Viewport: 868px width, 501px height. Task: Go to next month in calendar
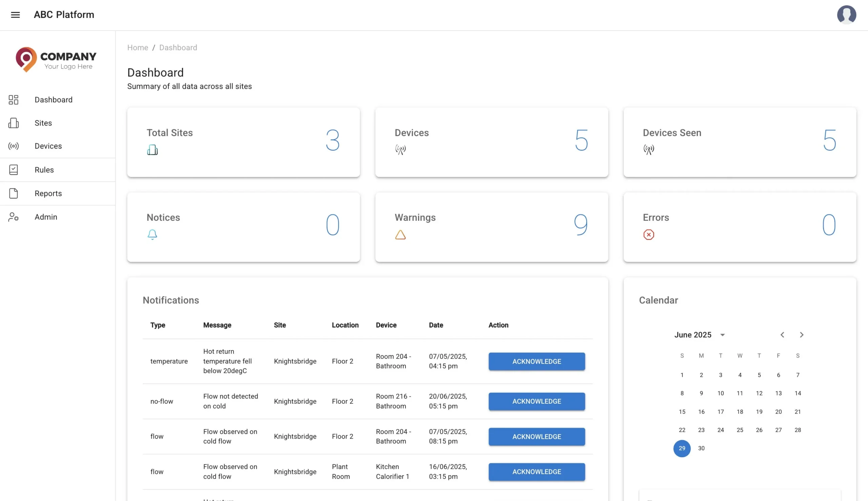pyautogui.click(x=802, y=335)
